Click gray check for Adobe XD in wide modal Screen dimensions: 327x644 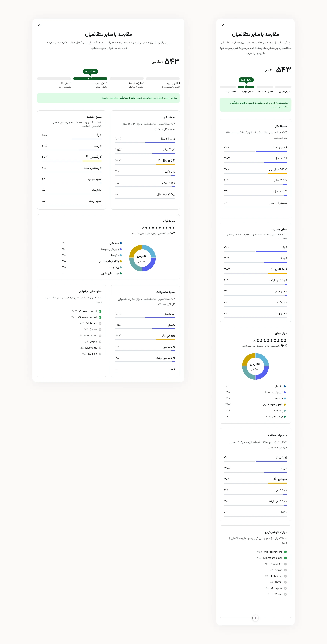[x=100, y=324]
